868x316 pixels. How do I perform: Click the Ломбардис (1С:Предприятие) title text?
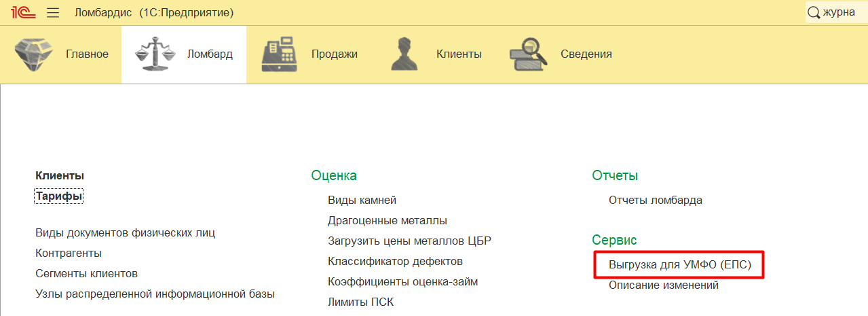coord(154,12)
